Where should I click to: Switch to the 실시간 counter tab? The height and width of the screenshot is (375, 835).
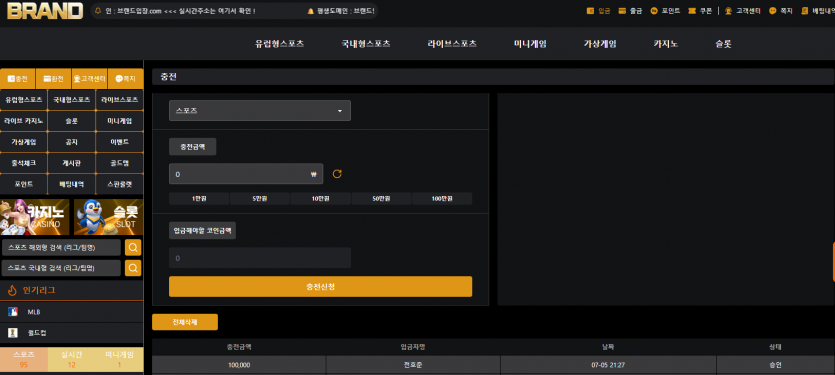click(71, 360)
